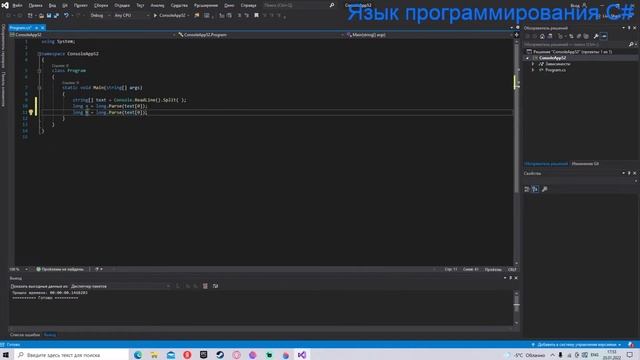Image resolution: width=640 pixels, height=360 pixels.
Task: Open the Сборка menu
Action: 101,5
